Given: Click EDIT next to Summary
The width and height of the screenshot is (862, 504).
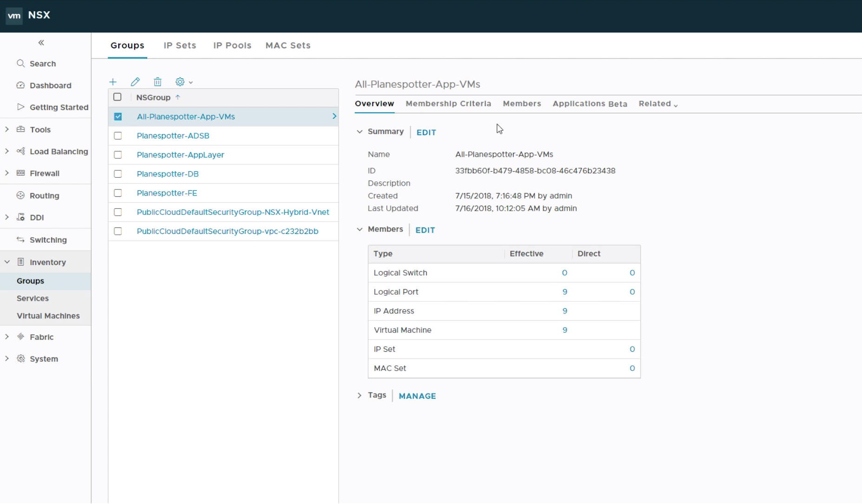Looking at the screenshot, I should pyautogui.click(x=426, y=132).
